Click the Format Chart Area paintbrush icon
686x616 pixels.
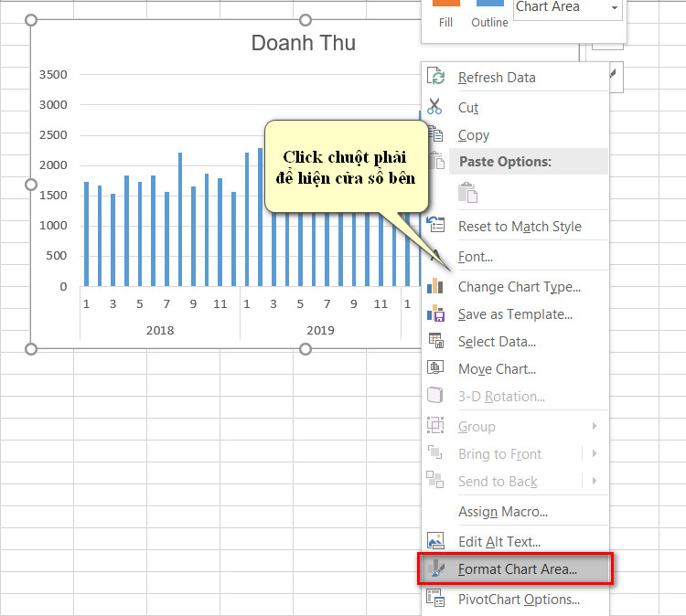(436, 568)
